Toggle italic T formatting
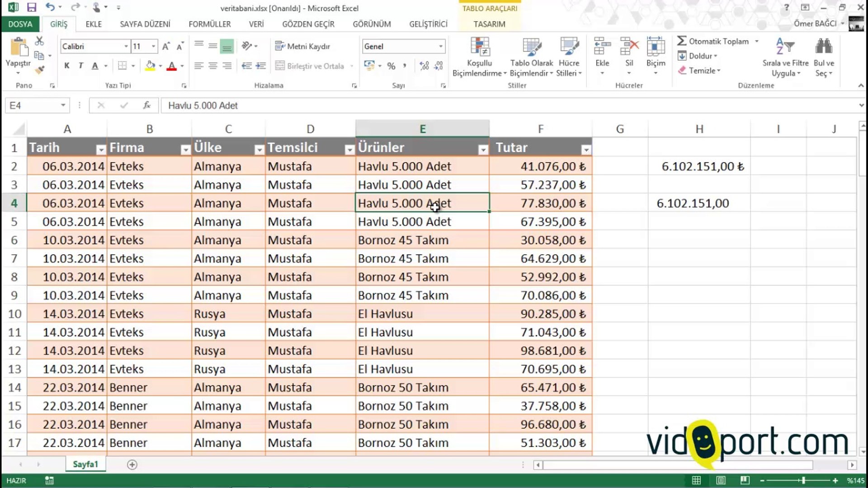Image resolution: width=868 pixels, height=488 pixels. coord(80,66)
